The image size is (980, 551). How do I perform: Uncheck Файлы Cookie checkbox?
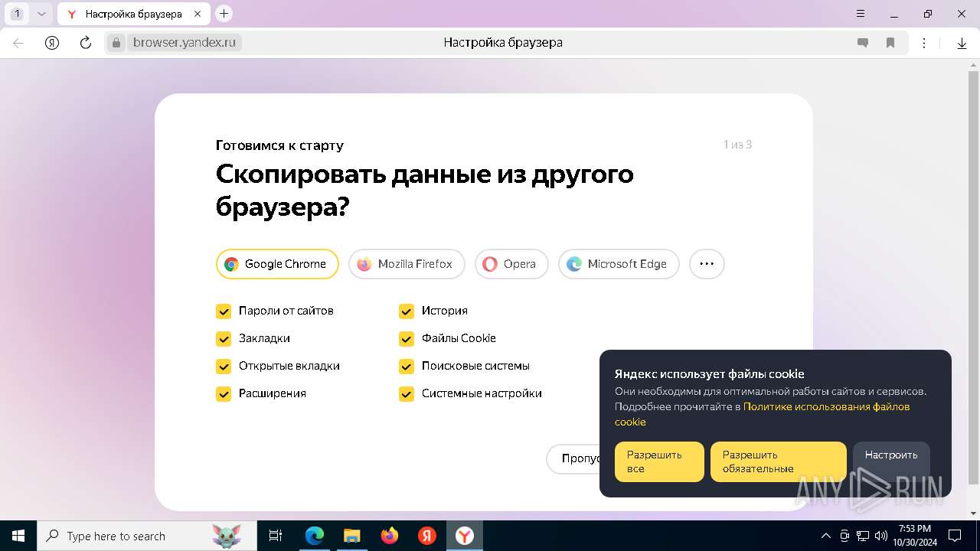[x=407, y=339]
